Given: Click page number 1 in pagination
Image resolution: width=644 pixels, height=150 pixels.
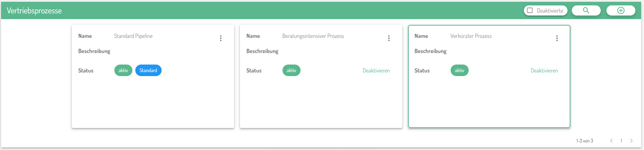Looking at the screenshot, I should pyautogui.click(x=621, y=141).
